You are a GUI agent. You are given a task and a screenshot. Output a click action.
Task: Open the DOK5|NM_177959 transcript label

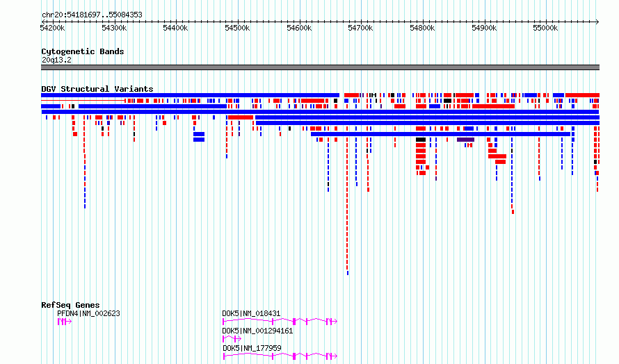[x=252, y=348]
